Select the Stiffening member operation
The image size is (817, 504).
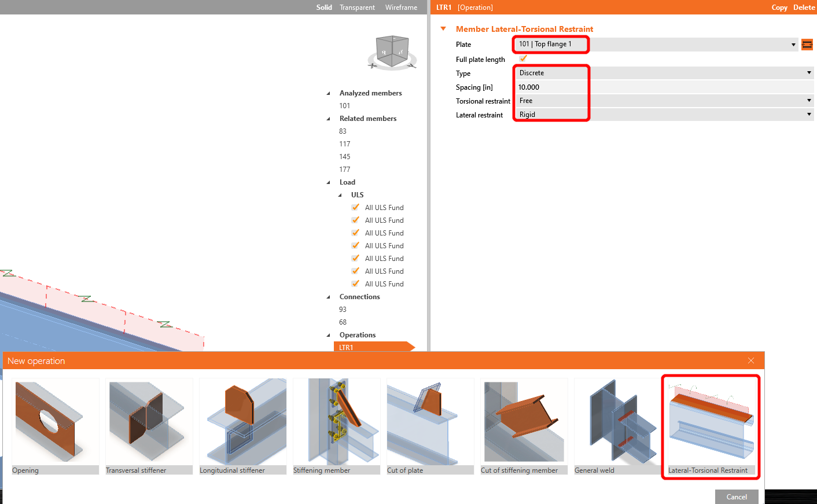click(x=336, y=421)
